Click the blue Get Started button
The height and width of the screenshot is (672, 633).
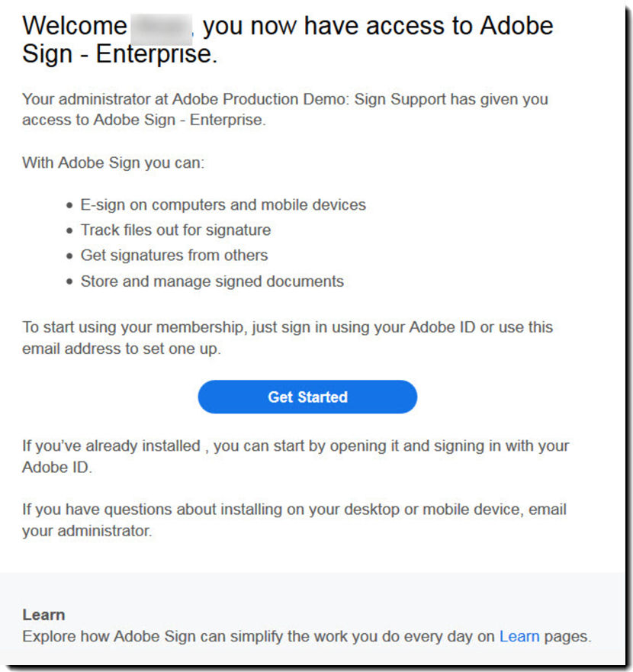pos(307,397)
